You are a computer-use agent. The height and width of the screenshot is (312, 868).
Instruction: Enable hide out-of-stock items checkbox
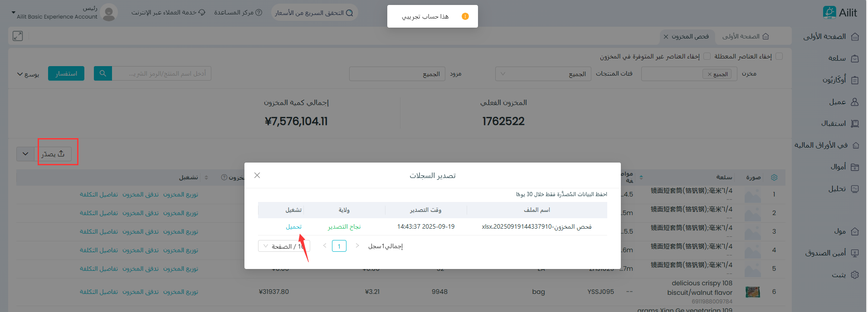(707, 56)
